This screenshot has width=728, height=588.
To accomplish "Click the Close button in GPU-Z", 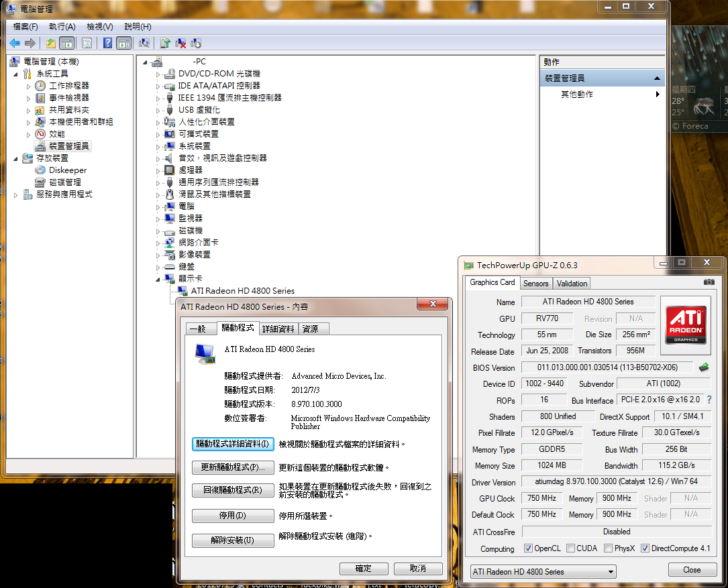I will [x=692, y=569].
